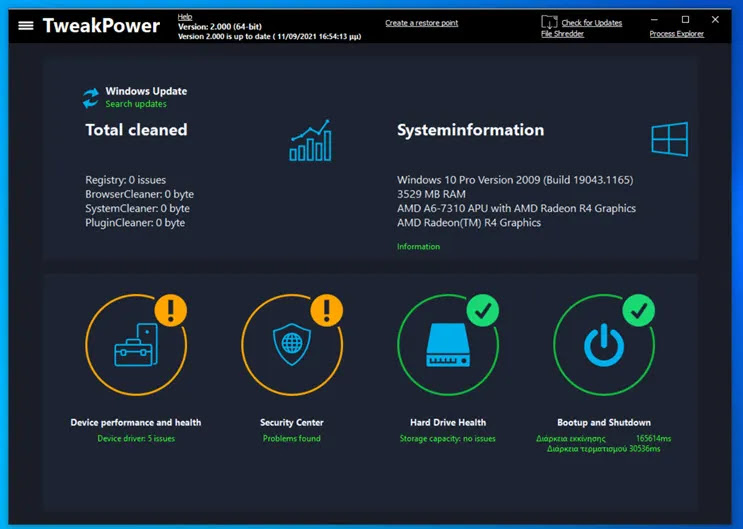
Task: Click the Systeminformation heading
Action: tap(471, 130)
